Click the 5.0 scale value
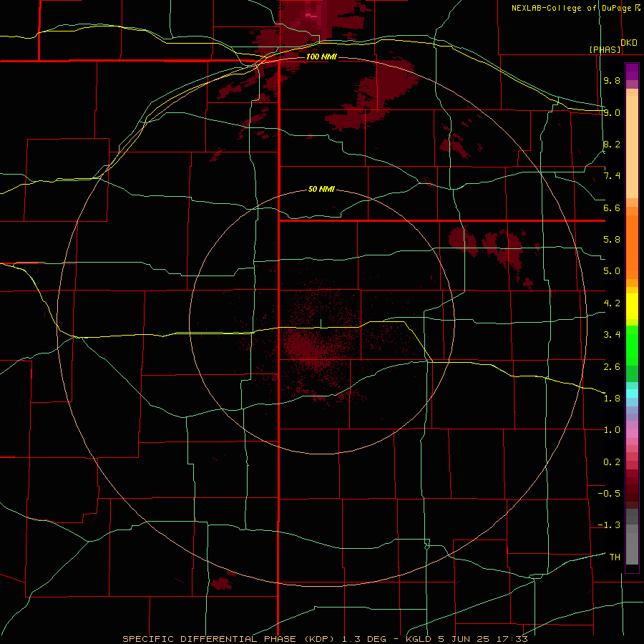The width and height of the screenshot is (644, 644). click(612, 271)
